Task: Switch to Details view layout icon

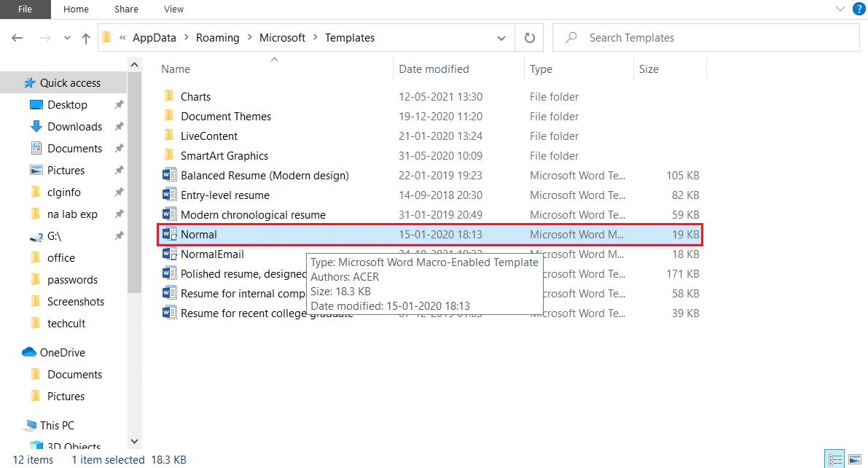Action: pyautogui.click(x=834, y=459)
